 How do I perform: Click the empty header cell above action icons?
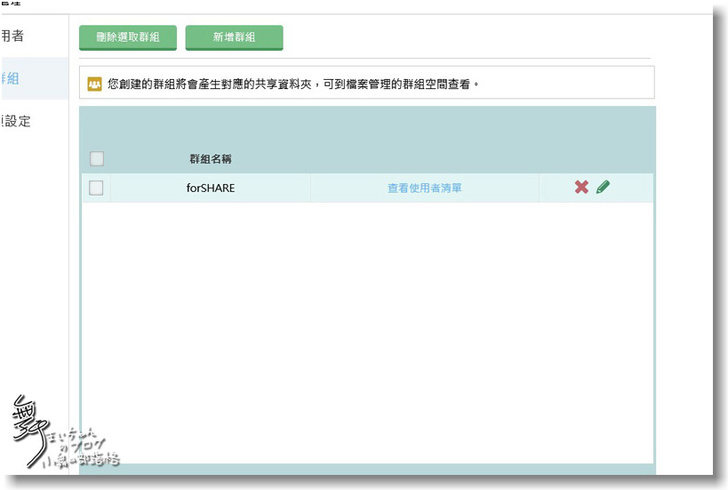click(x=594, y=159)
